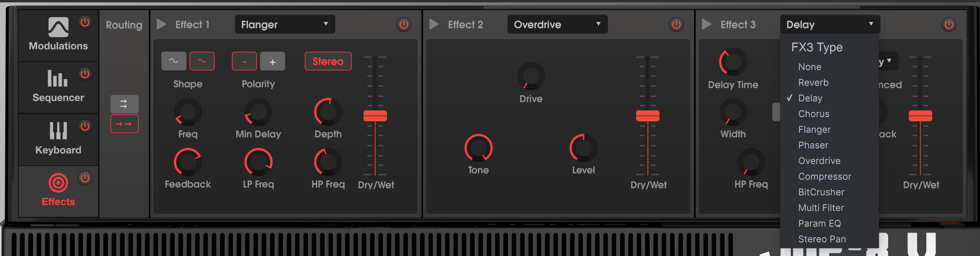Toggle Keyboard power button
Viewport: 980px width, 256px height.
(x=85, y=126)
